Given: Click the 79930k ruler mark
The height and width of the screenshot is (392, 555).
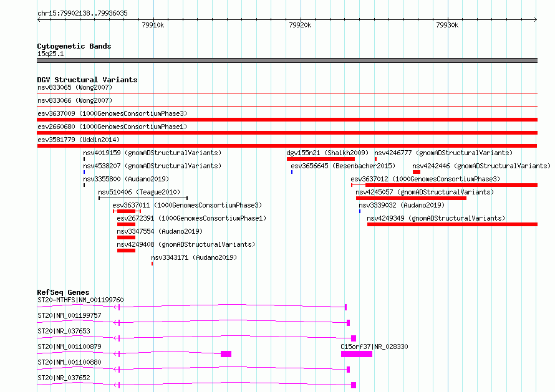Looking at the screenshot, I should (x=447, y=25).
